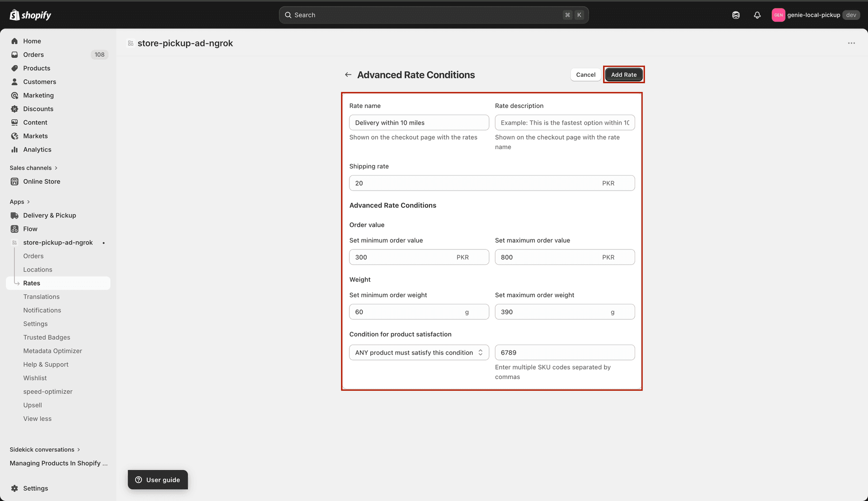The height and width of the screenshot is (501, 868).
Task: Open Orders under store-pickup-ad-ngrok
Action: (x=33, y=256)
